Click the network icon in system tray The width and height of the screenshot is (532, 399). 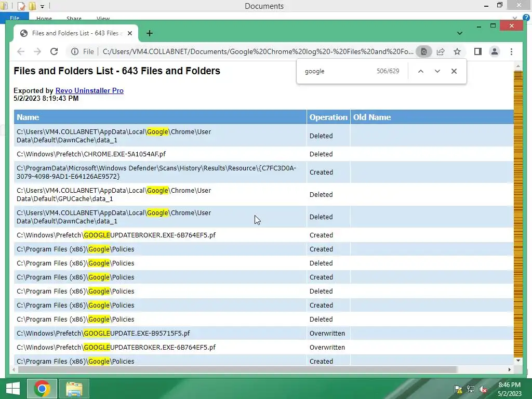[471, 389]
